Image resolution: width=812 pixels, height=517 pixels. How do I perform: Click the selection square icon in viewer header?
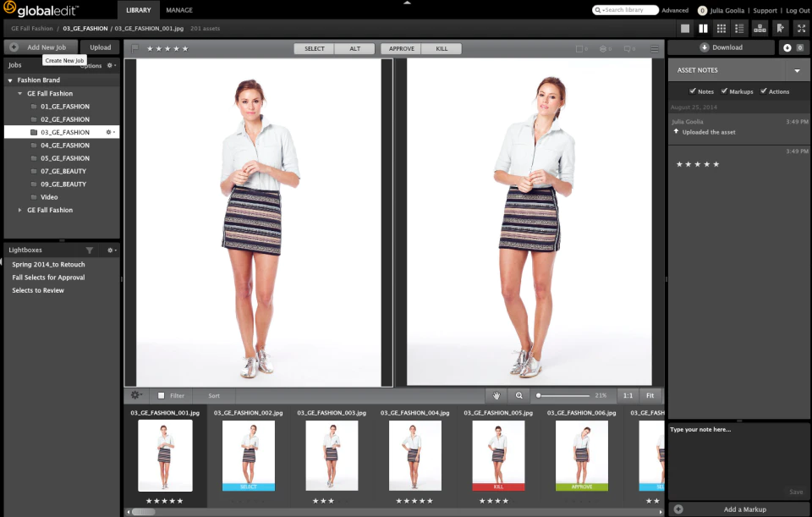tap(579, 49)
